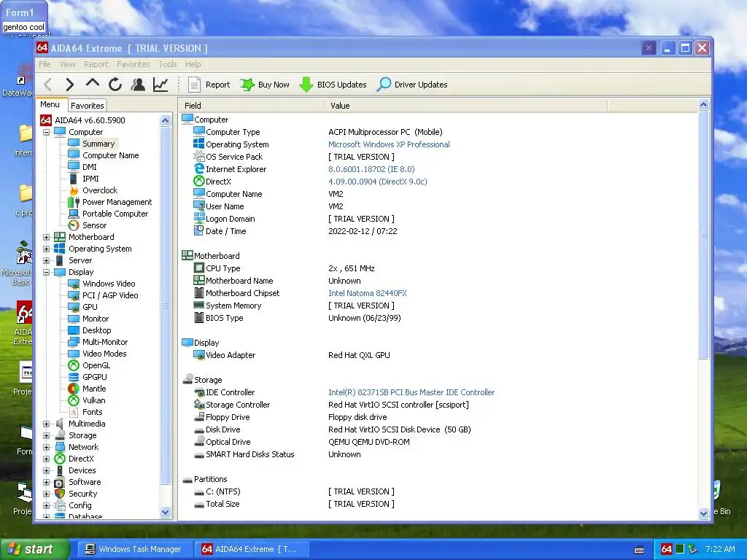Open the File menu
The width and height of the screenshot is (747, 560).
click(44, 64)
